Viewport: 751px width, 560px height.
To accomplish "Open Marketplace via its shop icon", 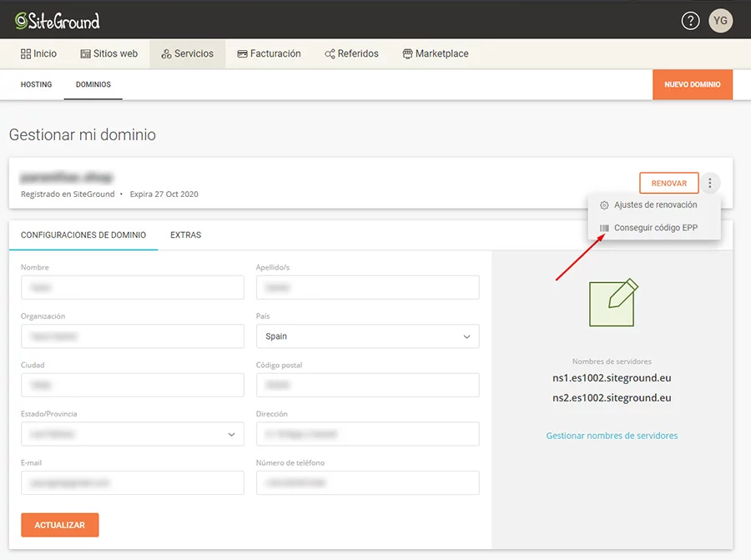I will point(406,53).
